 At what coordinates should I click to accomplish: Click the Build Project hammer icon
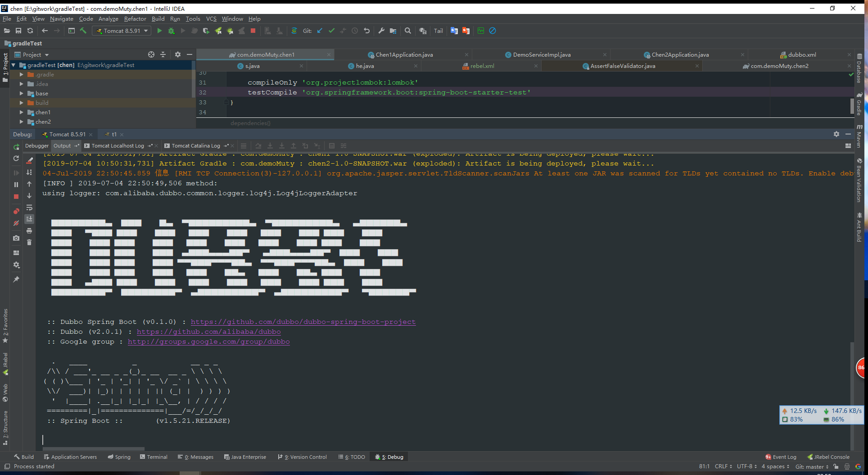pos(83,31)
